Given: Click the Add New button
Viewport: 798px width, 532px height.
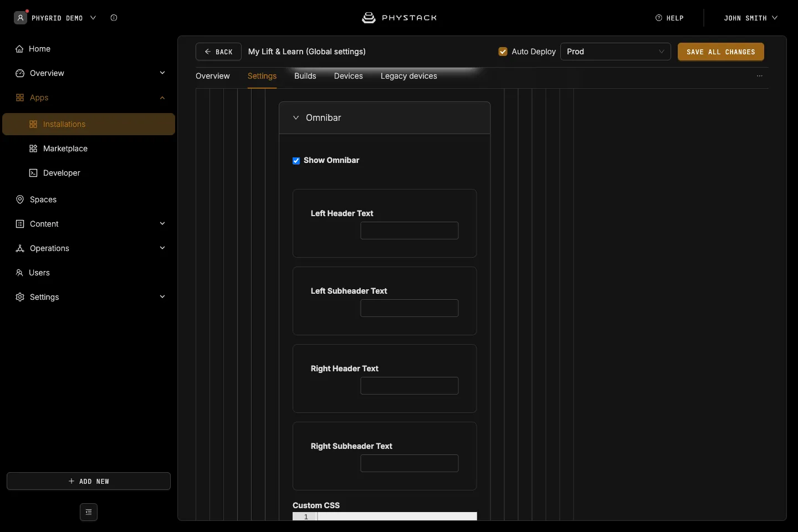Looking at the screenshot, I should pyautogui.click(x=89, y=481).
